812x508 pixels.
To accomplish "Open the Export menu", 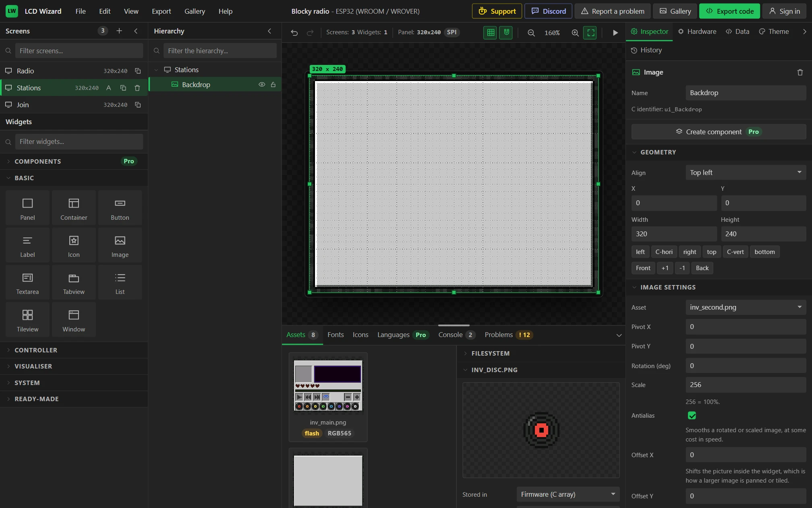I will [161, 11].
